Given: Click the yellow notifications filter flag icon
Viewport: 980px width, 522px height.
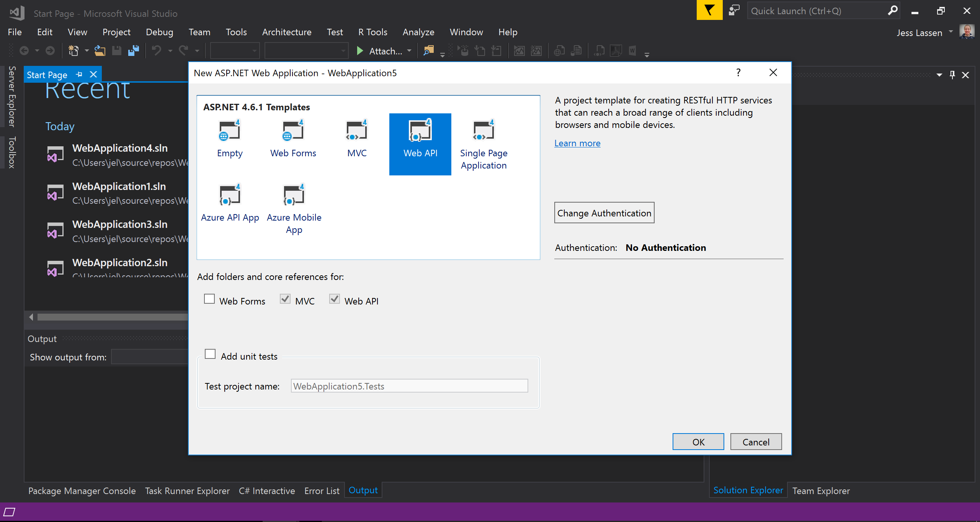Looking at the screenshot, I should (x=709, y=10).
